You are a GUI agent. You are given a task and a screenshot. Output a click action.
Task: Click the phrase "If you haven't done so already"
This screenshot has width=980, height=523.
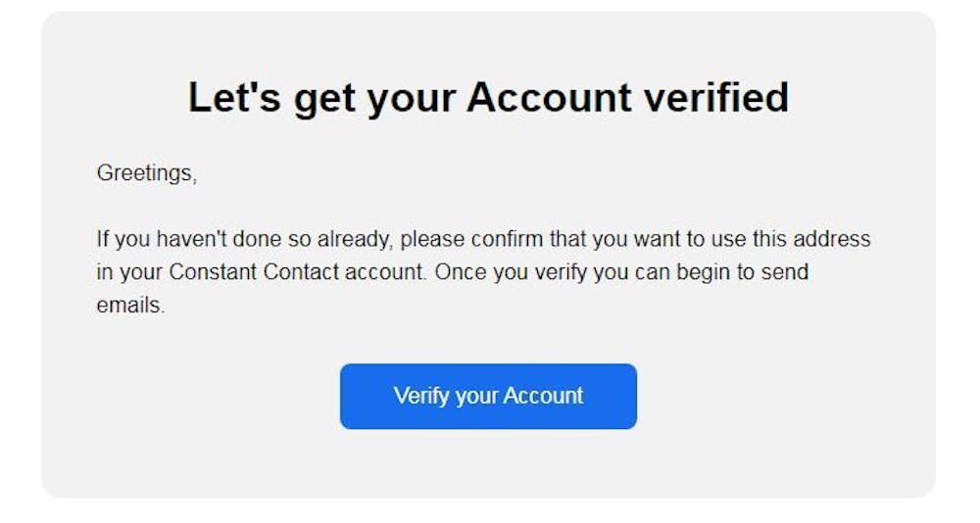(x=244, y=240)
